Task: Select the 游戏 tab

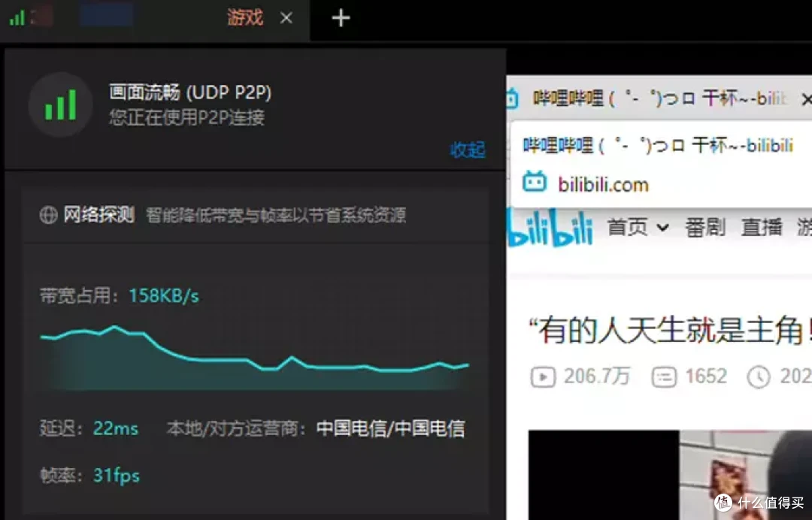Action: click(x=245, y=18)
